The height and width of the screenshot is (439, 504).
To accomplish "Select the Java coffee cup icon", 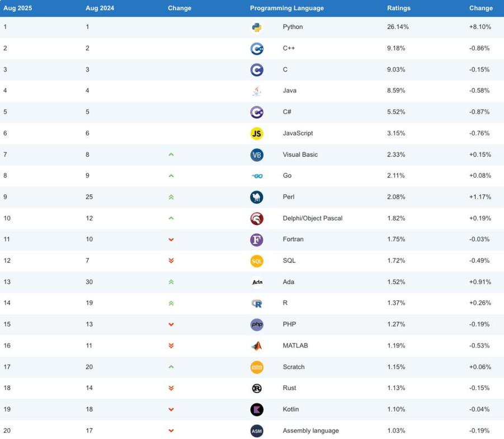I will tap(257, 91).
